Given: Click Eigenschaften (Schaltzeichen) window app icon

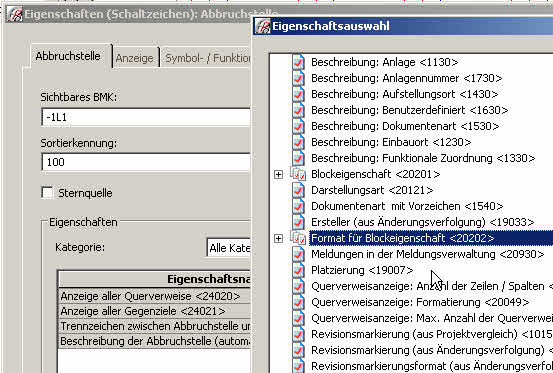Looking at the screenshot, I should tap(14, 14).
